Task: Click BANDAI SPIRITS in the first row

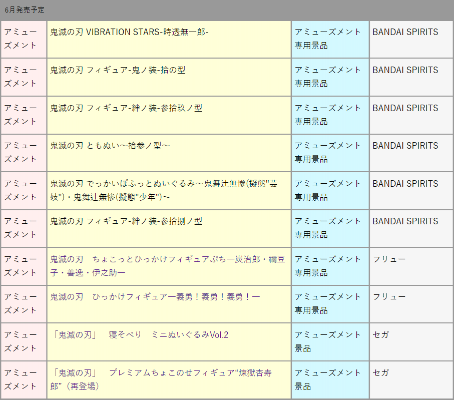Action: coord(405,32)
